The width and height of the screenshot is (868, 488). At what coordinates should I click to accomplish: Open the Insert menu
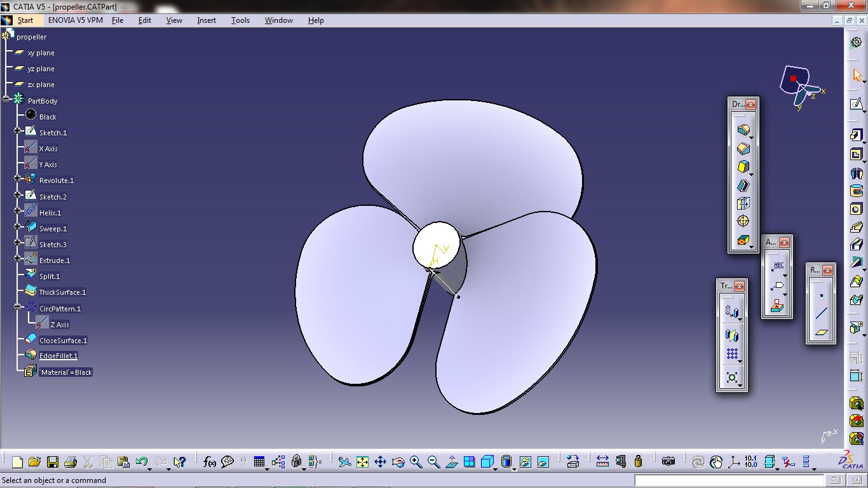(x=207, y=20)
